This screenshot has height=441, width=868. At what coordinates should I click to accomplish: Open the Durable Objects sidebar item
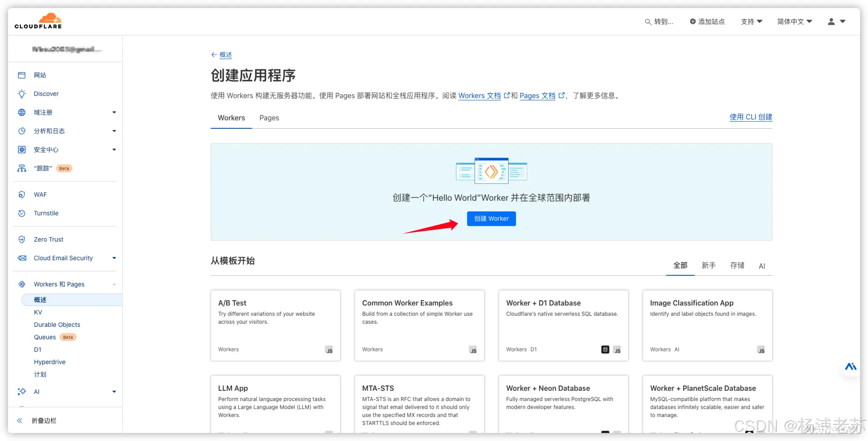(x=57, y=325)
